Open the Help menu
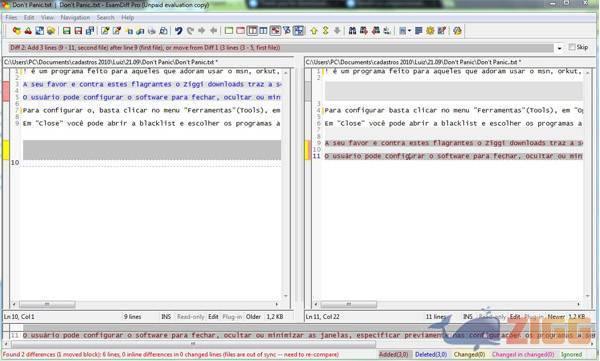 point(127,18)
